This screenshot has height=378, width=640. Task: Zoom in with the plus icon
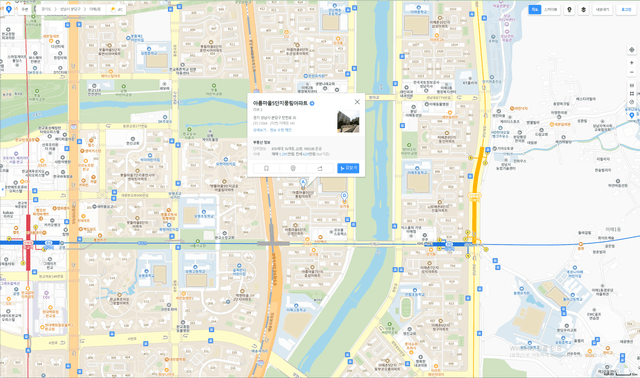[632, 63]
